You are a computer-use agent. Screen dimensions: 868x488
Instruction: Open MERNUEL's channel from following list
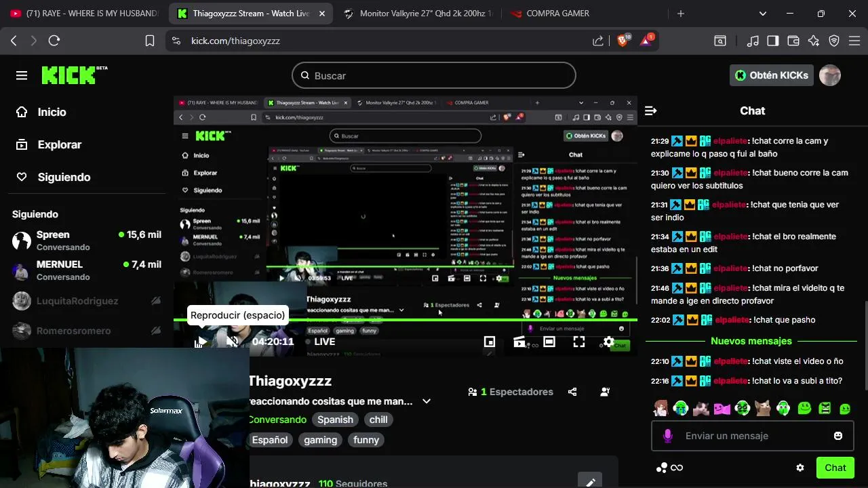coord(87,270)
